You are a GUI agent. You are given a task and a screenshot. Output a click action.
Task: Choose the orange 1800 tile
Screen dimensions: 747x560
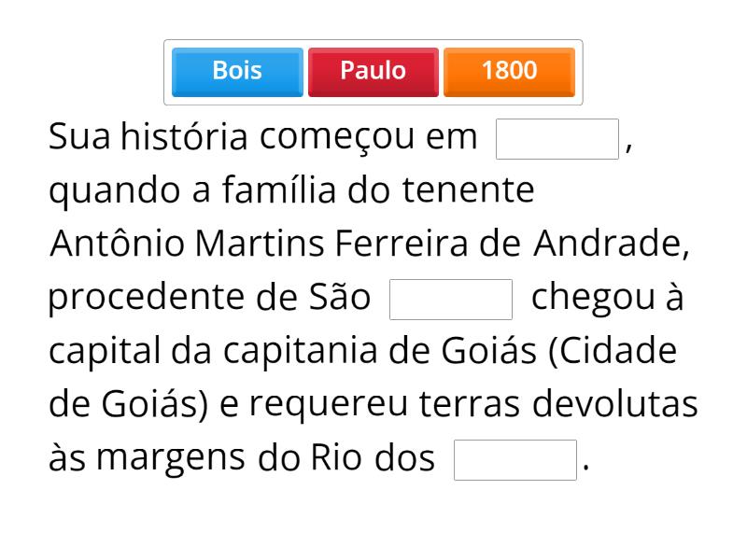pyautogui.click(x=509, y=71)
